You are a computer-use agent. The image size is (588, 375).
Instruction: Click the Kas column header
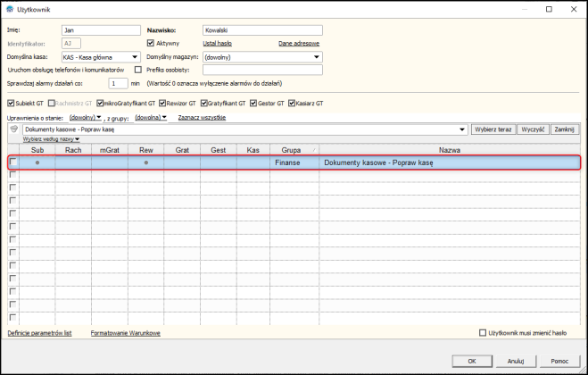(253, 150)
